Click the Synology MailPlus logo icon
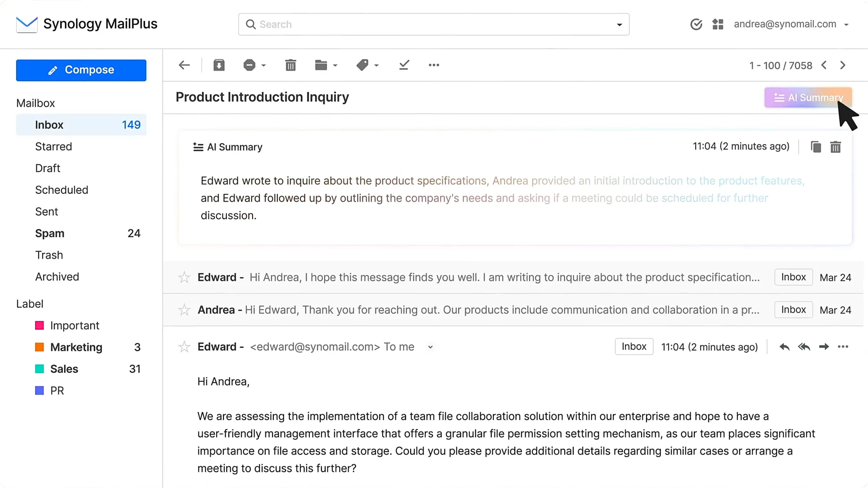The image size is (868, 488). pyautogui.click(x=27, y=24)
